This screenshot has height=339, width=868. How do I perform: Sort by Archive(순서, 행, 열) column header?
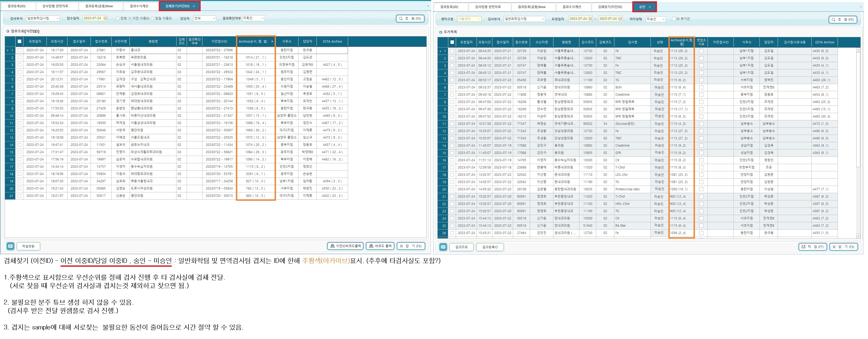pyautogui.click(x=253, y=42)
